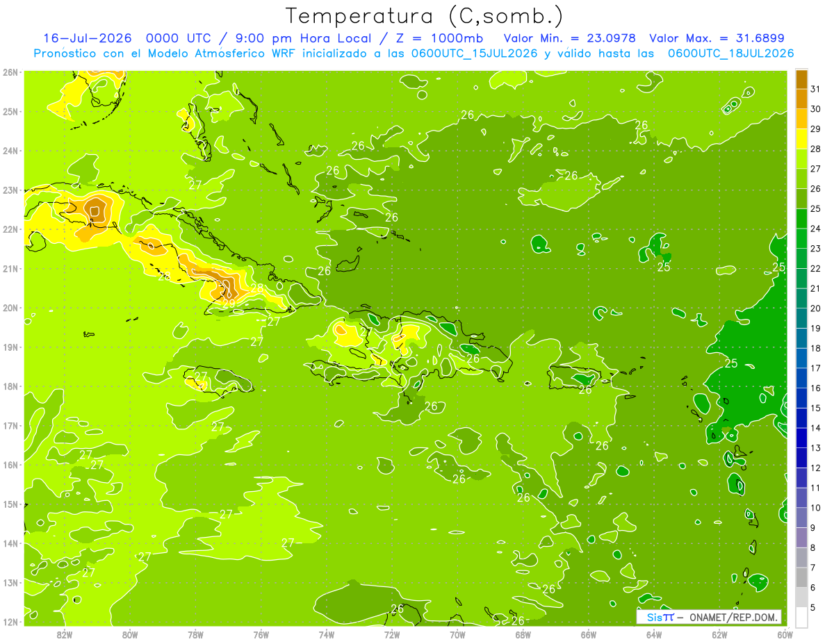Click the '60W' longitude axis label
Screen dimensions: 834x644
[x=785, y=634]
